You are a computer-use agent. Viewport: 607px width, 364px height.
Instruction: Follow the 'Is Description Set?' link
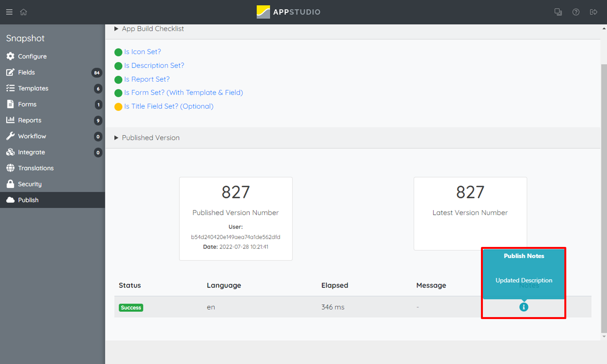154,65
